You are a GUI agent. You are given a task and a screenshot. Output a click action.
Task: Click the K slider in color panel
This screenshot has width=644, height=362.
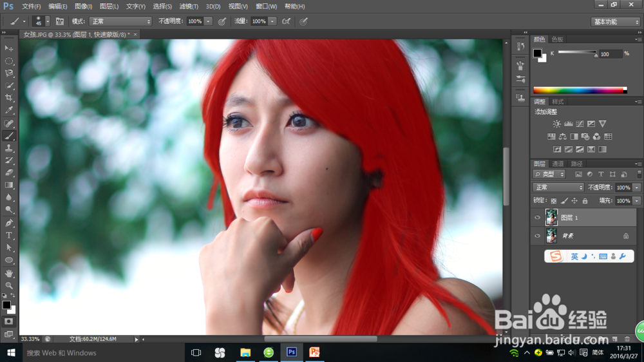pyautogui.click(x=578, y=53)
